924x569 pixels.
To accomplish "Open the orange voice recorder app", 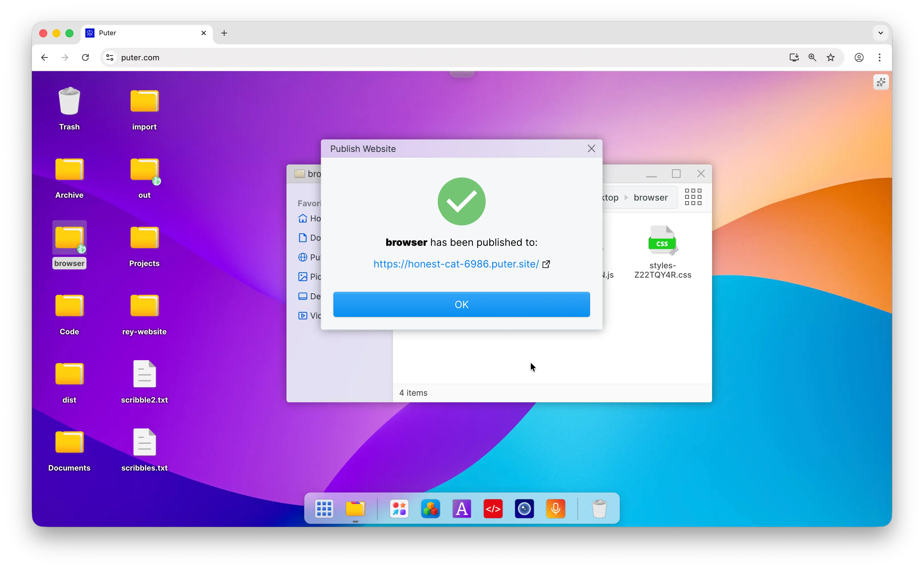I will click(x=555, y=509).
